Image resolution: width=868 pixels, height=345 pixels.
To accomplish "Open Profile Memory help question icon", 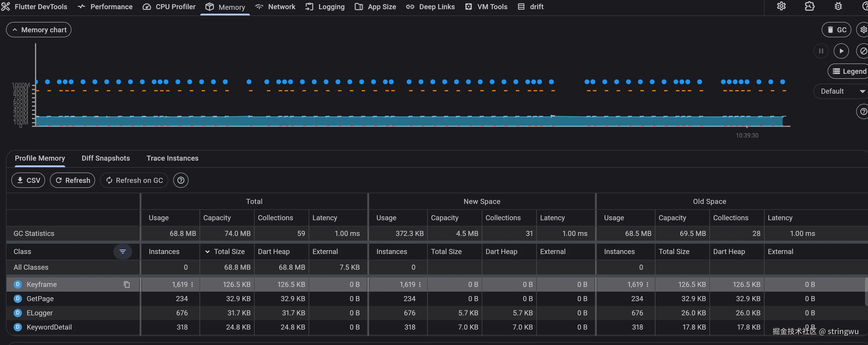I will click(181, 180).
